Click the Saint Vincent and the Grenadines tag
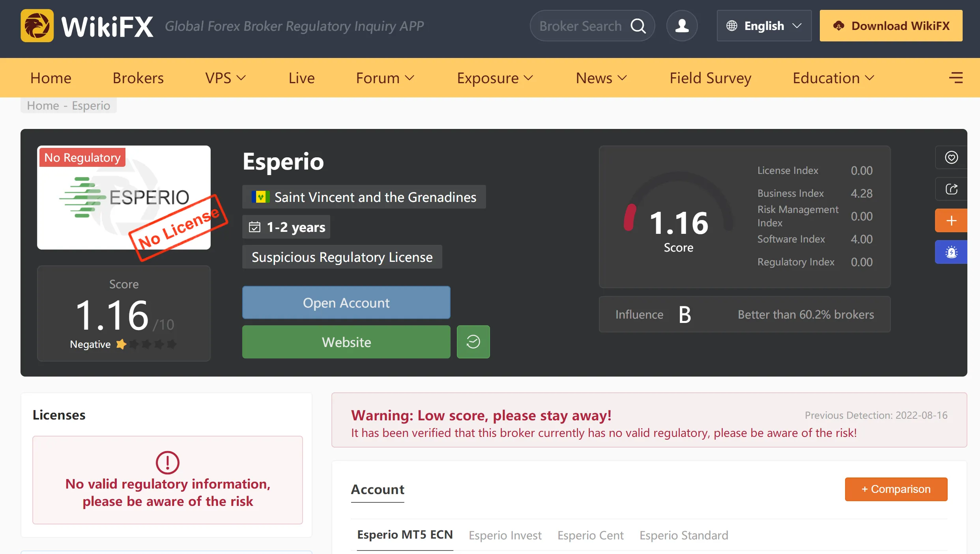 [x=364, y=197]
